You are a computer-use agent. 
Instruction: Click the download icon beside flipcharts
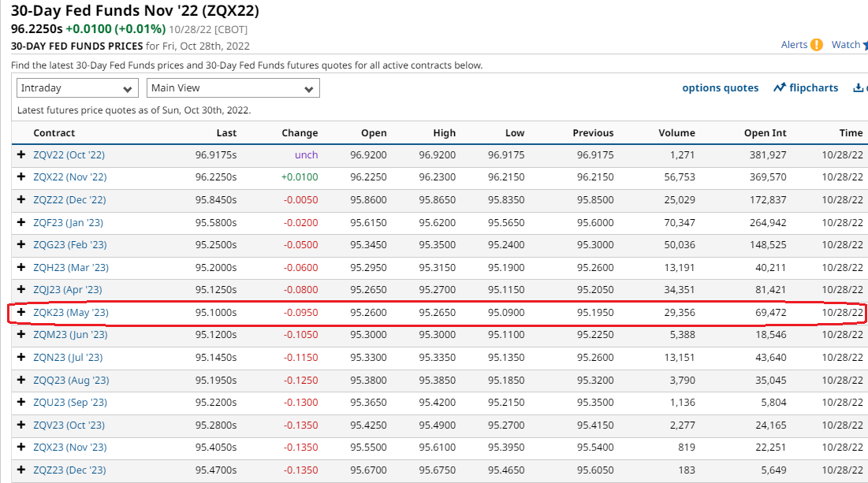[859, 88]
